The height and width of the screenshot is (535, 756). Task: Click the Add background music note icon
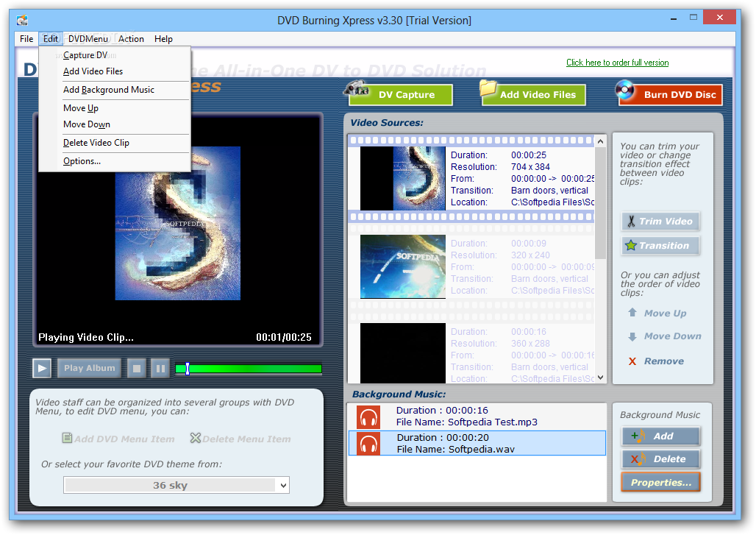pos(638,436)
